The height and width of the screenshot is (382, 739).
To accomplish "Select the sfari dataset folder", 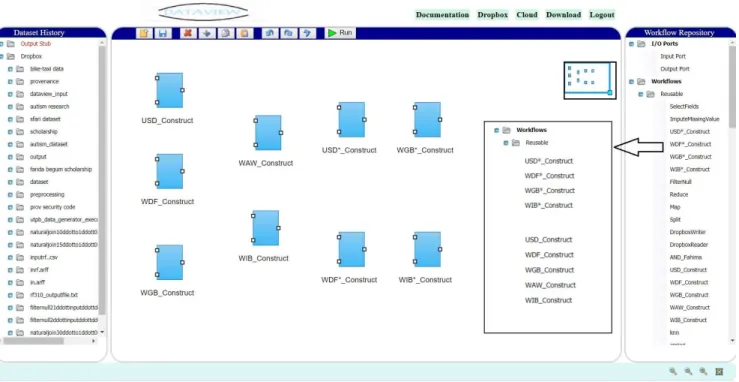I will pyautogui.click(x=45, y=119).
